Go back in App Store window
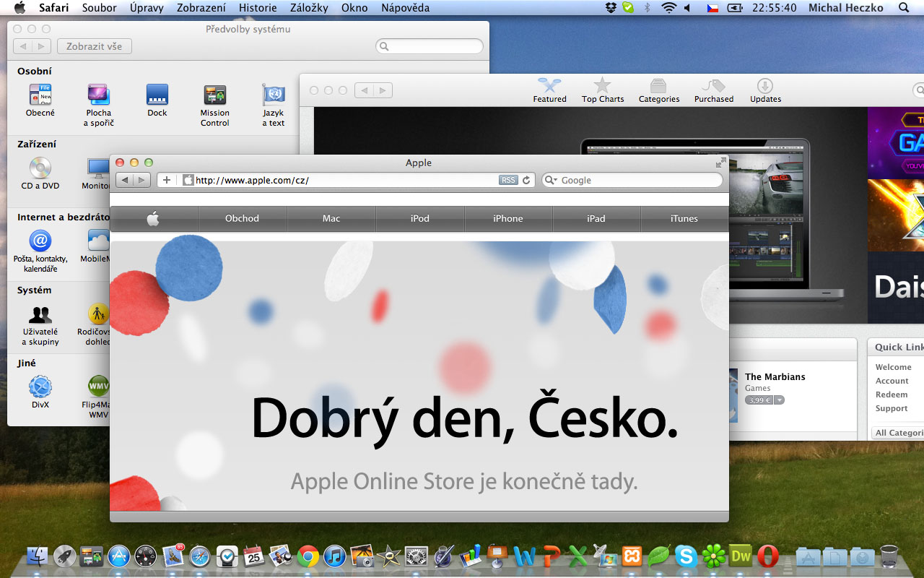Screen dimensions: 924x578 pyautogui.click(x=365, y=90)
